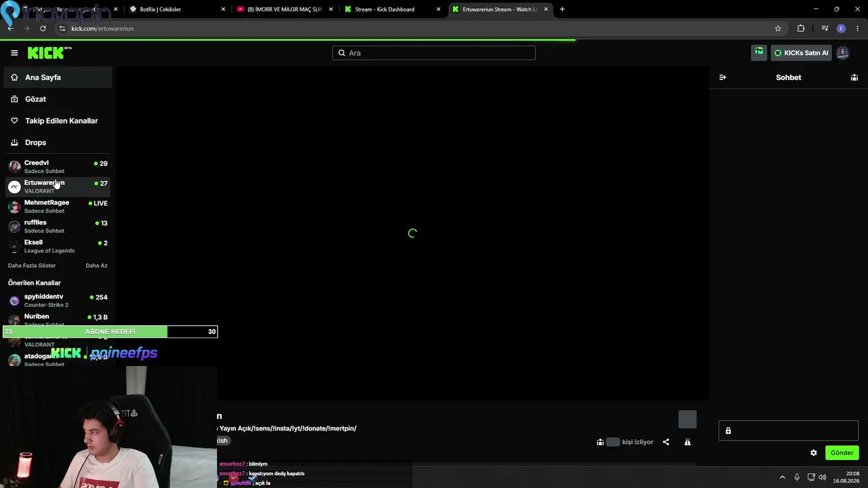Image resolution: width=868 pixels, height=488 pixels.
Task: Open the spyhiddentv recommended channel
Action: pyautogui.click(x=58, y=300)
